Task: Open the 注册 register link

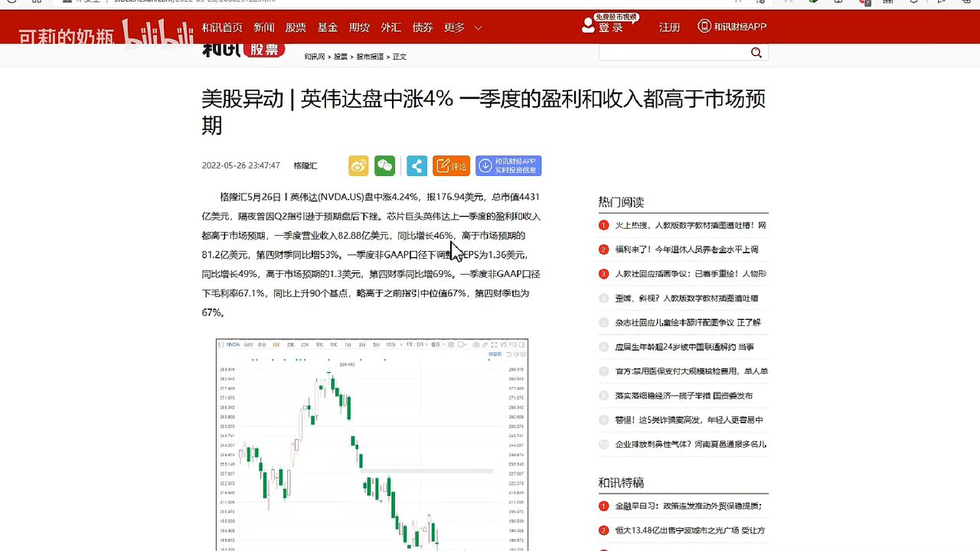Action: tap(669, 28)
